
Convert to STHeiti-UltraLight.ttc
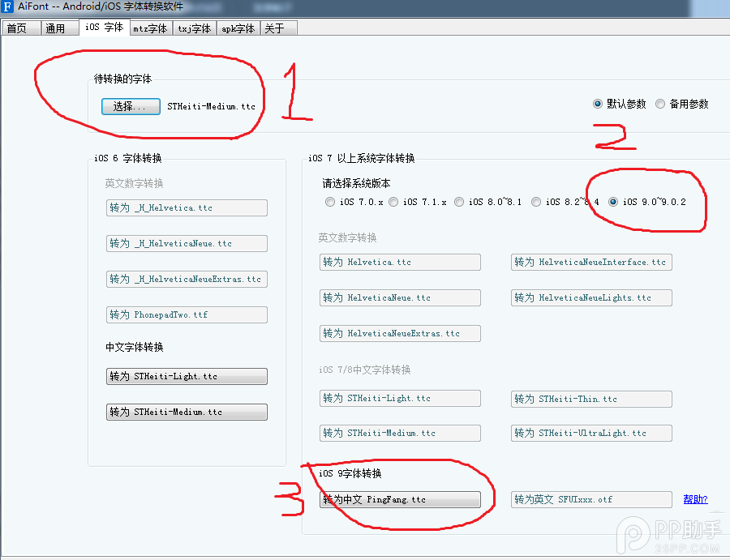(x=590, y=433)
